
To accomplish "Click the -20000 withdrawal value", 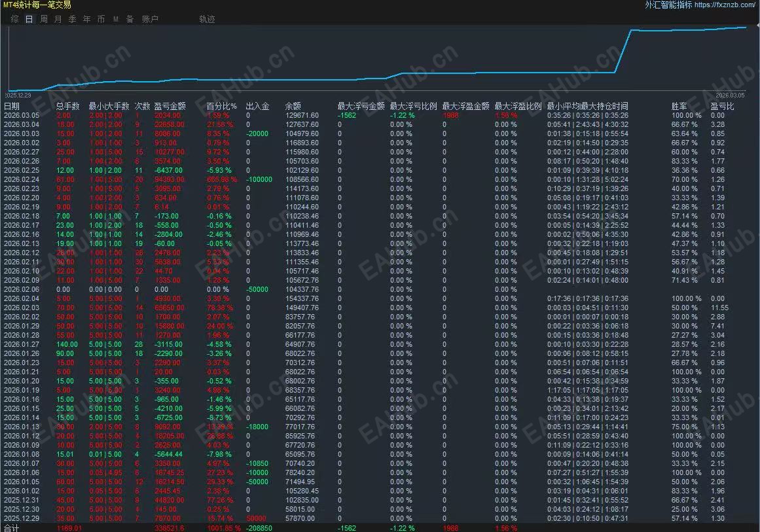I will 257,133.
